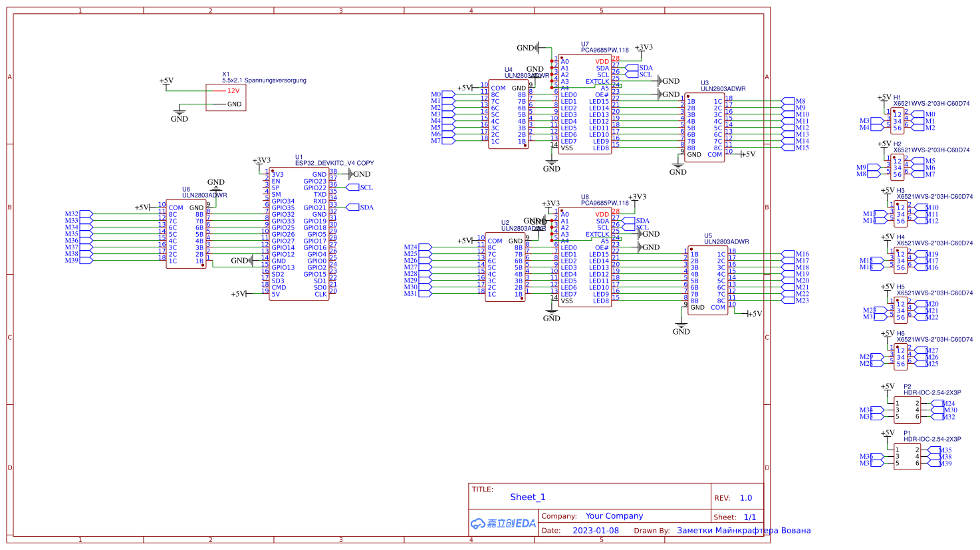
Task: Select the 5.5x2.1 Spannungsversorgung jack X1
Action: coord(226,96)
